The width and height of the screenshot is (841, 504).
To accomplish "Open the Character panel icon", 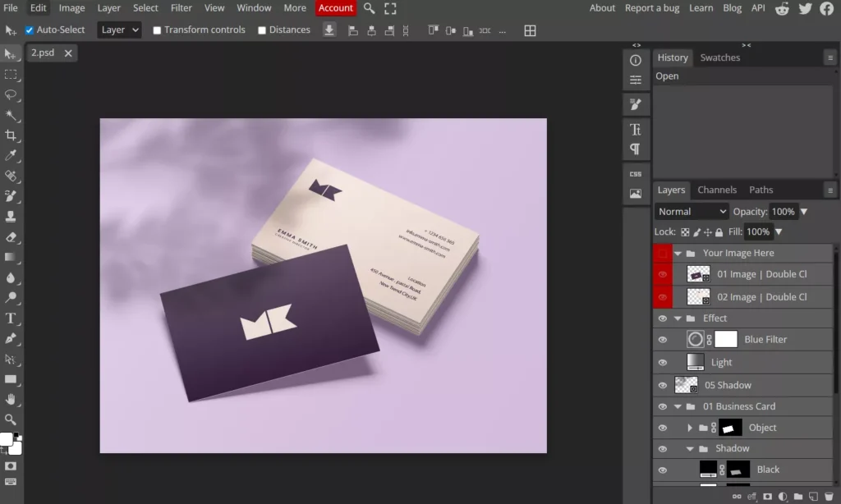I will point(636,129).
